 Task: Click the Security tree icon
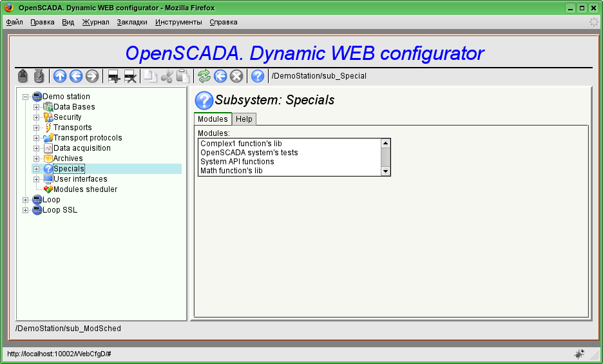point(48,117)
